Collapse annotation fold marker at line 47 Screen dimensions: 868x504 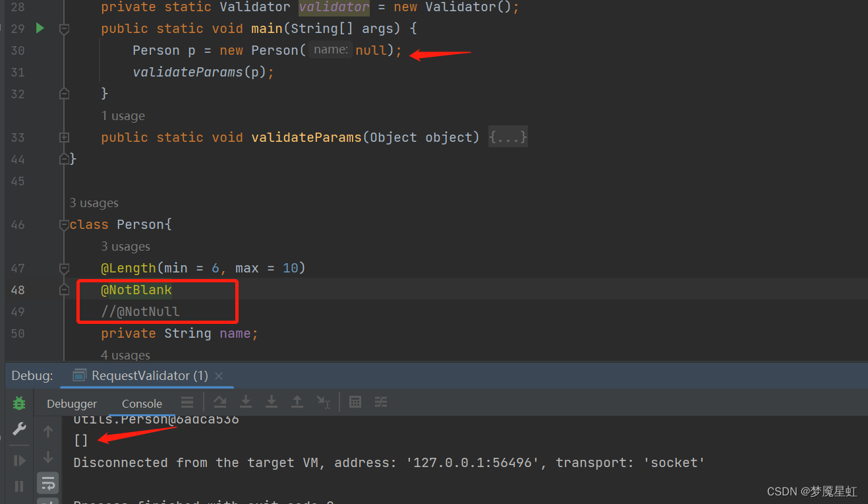click(x=64, y=268)
